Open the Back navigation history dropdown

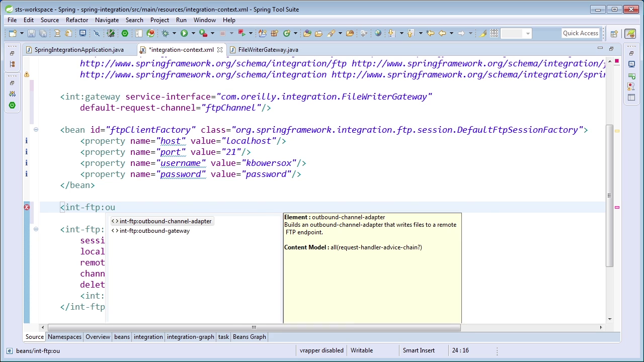point(451,33)
